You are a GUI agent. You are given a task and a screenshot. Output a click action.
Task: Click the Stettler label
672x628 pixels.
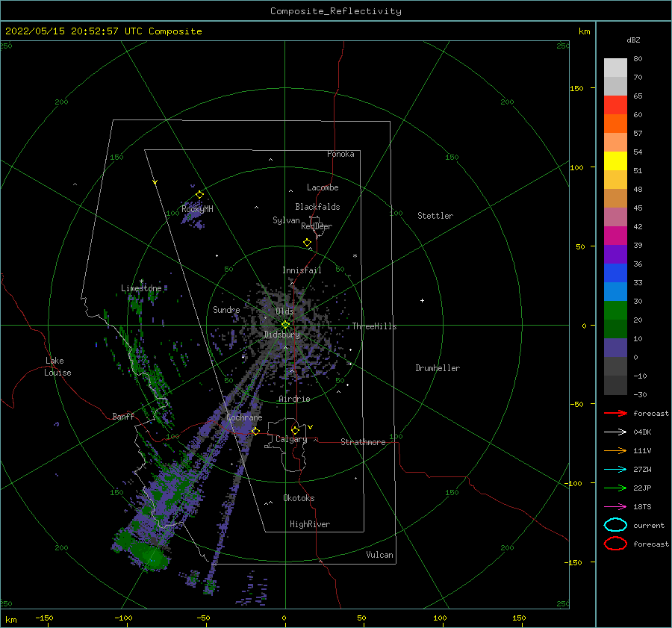[x=435, y=216]
